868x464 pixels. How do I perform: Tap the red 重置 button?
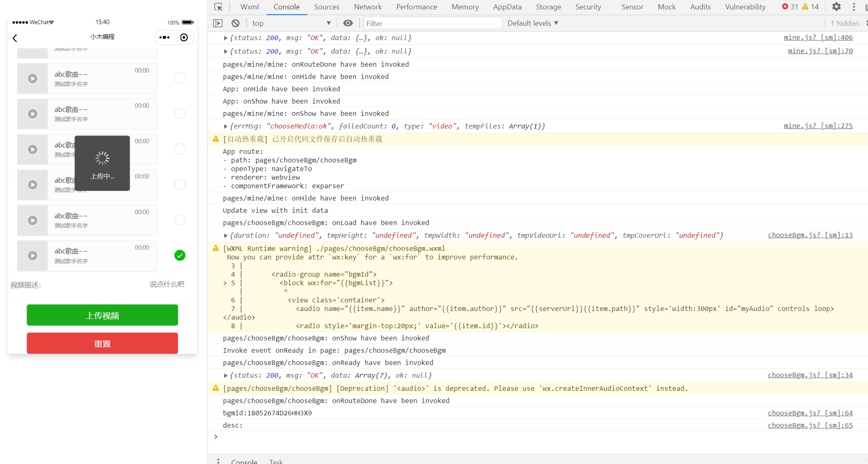[x=102, y=343]
